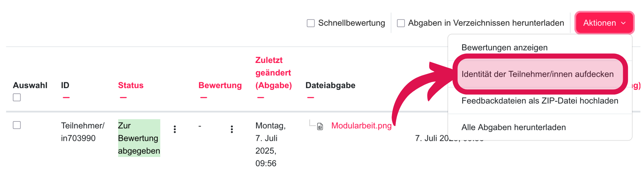The width and height of the screenshot is (644, 191).
Task: Choose Alle Abgaben herunterladen
Action: (x=513, y=127)
